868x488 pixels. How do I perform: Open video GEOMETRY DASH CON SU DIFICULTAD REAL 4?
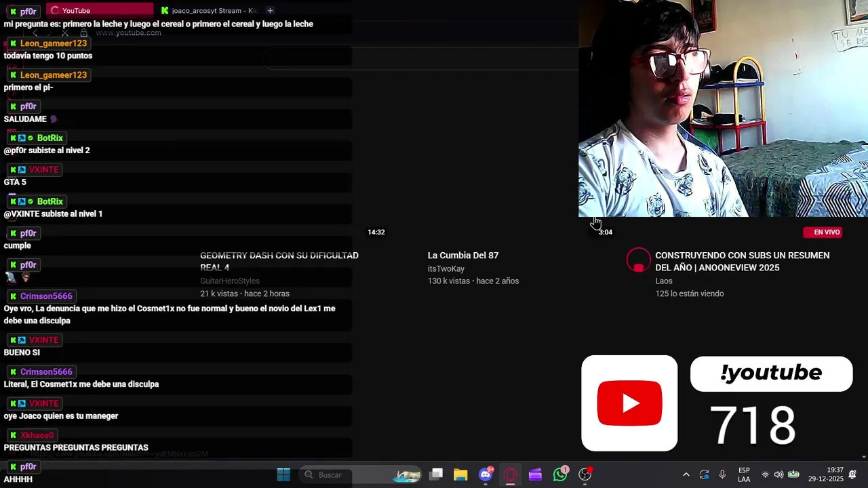pos(279,261)
